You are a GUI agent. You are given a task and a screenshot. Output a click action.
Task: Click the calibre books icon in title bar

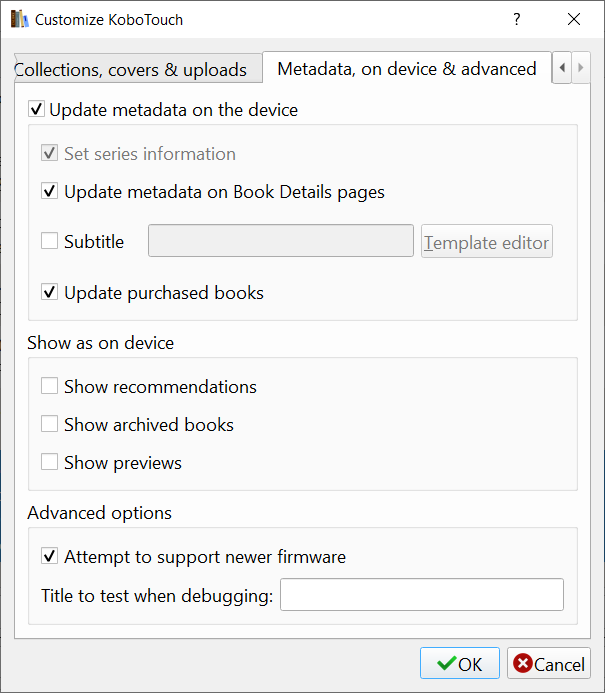[19, 19]
